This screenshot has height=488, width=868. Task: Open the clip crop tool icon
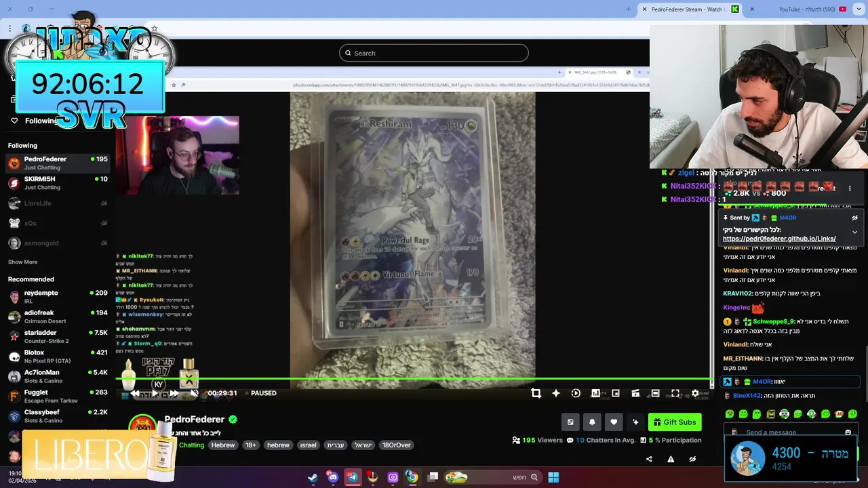tap(536, 393)
